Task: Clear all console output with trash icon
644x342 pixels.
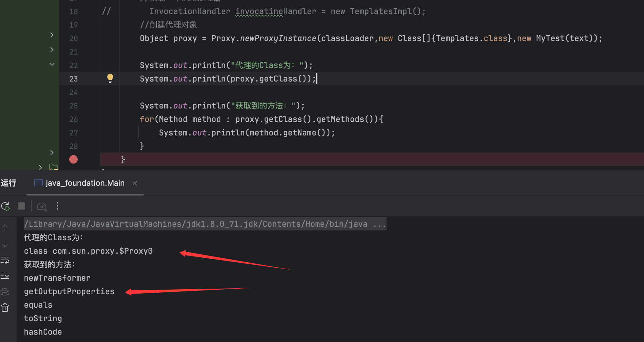Action: point(5,307)
